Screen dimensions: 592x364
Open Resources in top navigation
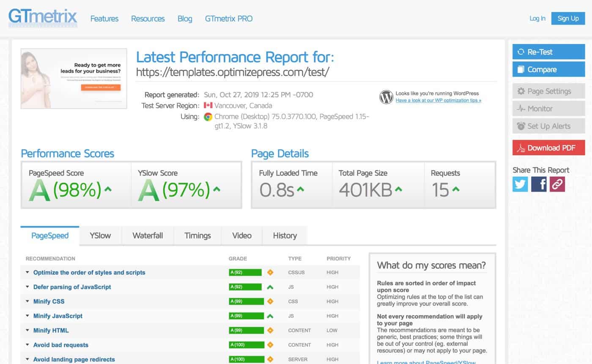coord(148,19)
